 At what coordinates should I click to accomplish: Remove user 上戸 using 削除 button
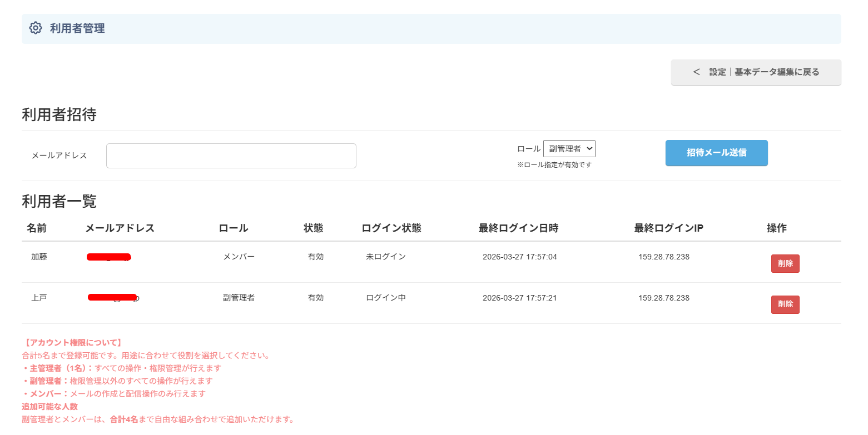tap(785, 304)
